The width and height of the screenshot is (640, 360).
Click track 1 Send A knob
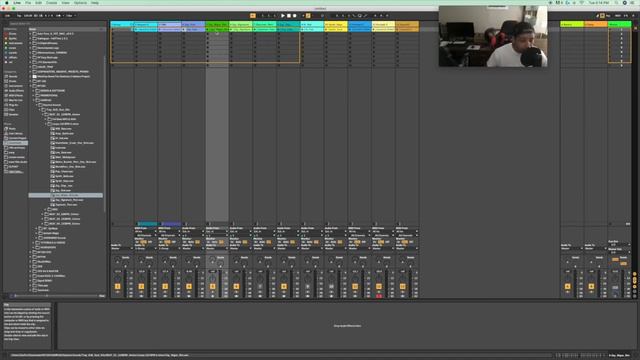coord(118,260)
